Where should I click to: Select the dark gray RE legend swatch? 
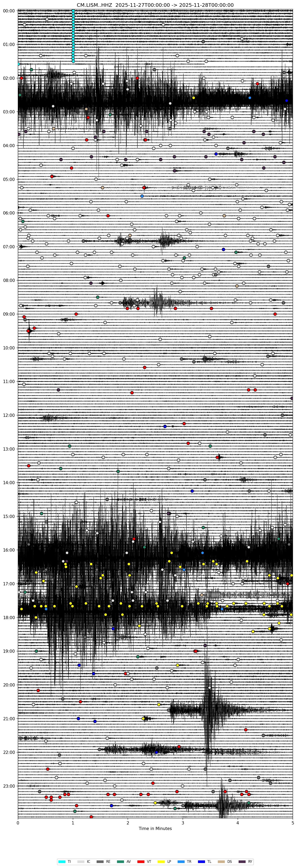(x=100, y=862)
